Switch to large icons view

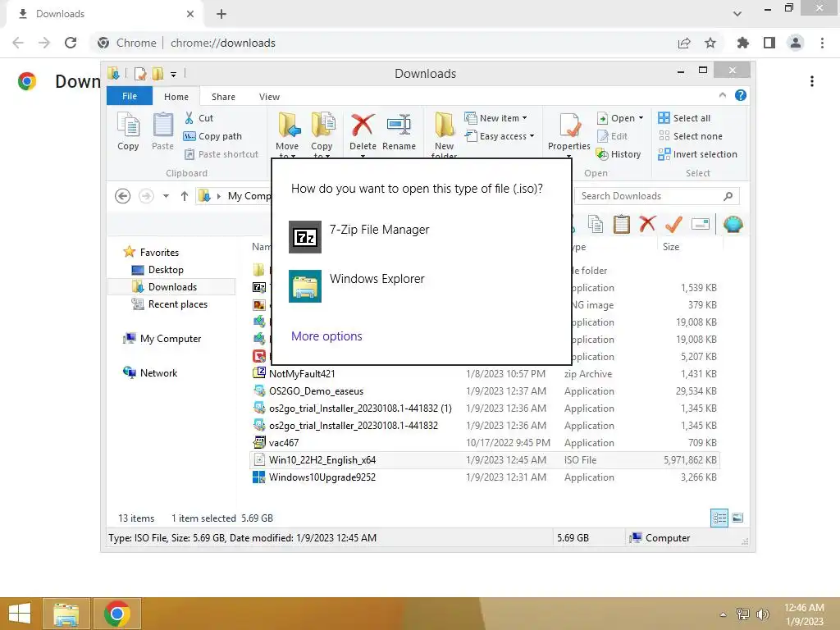[737, 518]
